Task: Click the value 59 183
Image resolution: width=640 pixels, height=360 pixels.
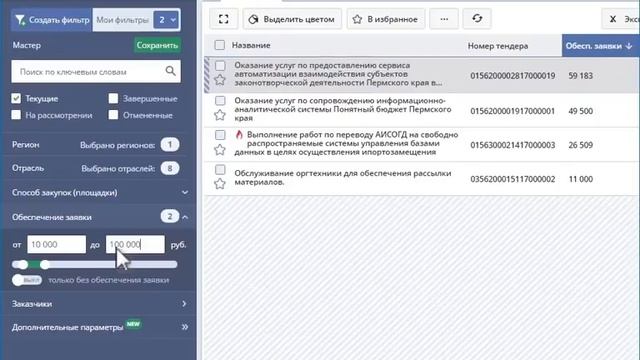Action: pos(580,76)
